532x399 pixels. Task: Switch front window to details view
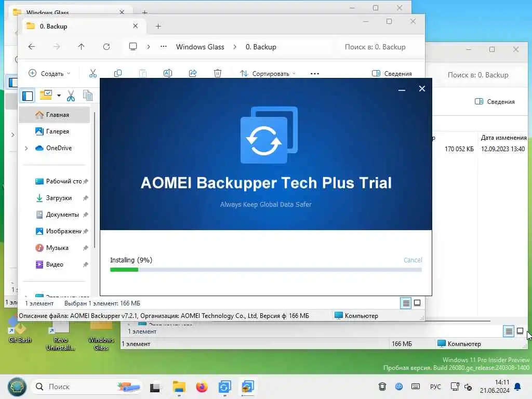click(x=406, y=303)
